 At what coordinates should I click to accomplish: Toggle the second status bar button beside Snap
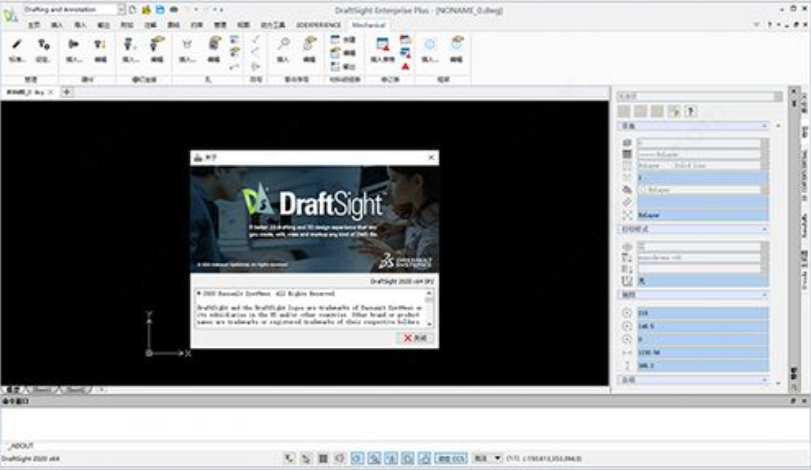tap(306, 458)
